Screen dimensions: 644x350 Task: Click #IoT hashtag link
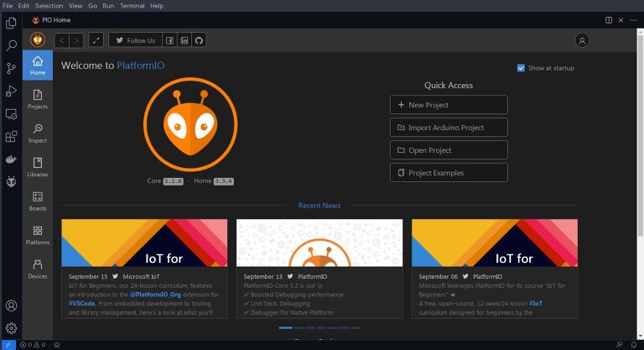536,304
